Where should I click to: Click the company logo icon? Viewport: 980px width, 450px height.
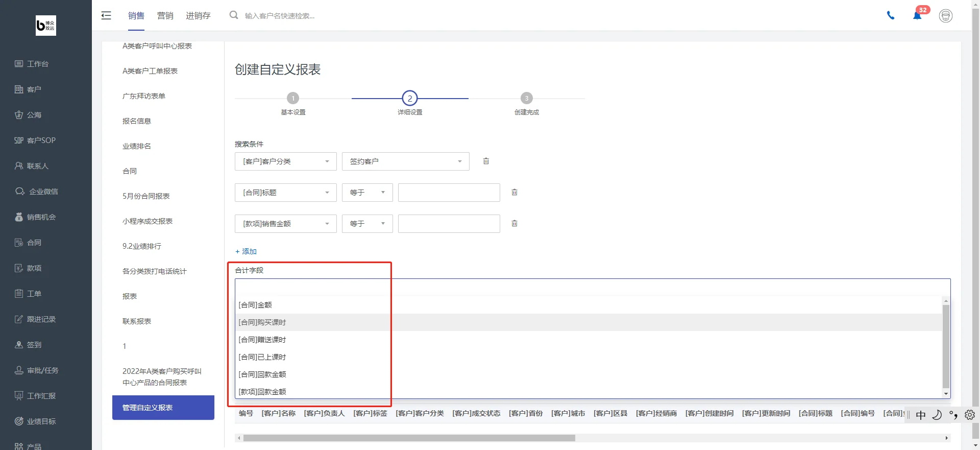46,26
